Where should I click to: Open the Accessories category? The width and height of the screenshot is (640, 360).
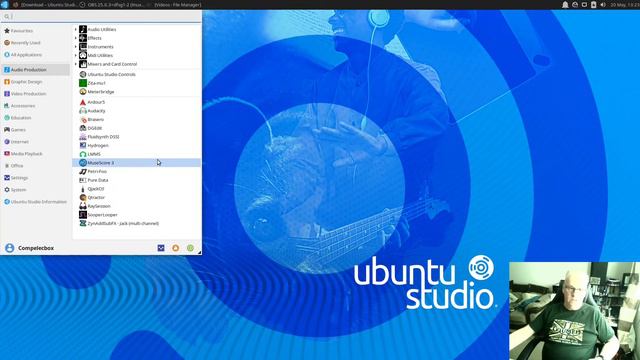coord(36,106)
